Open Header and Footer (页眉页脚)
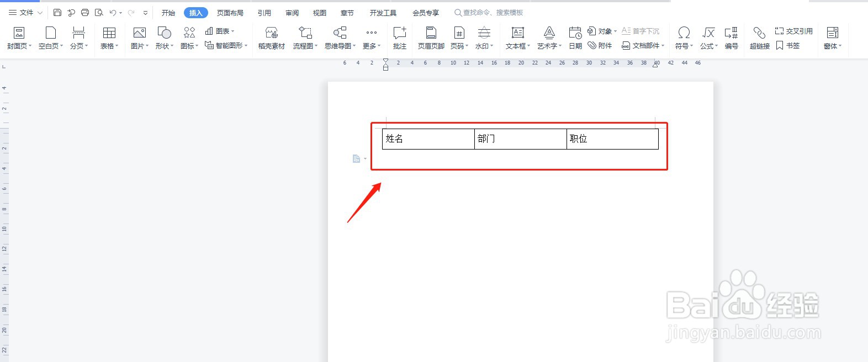 click(x=431, y=38)
